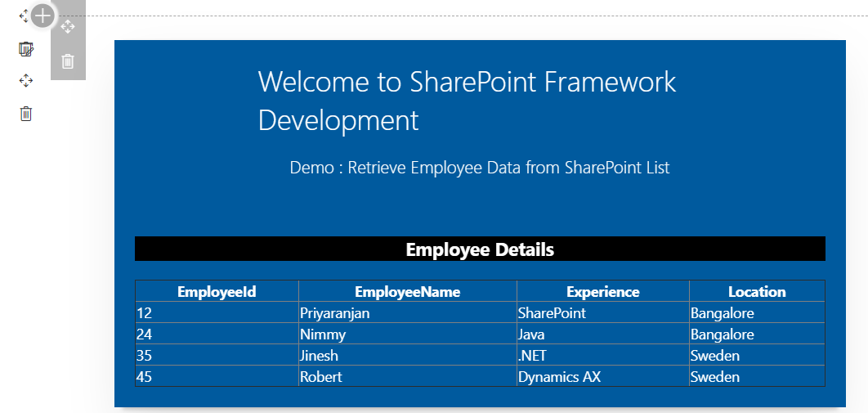Screen dimensions: 868x413
Task: Click the .NET experience cell
Action: pos(603,355)
